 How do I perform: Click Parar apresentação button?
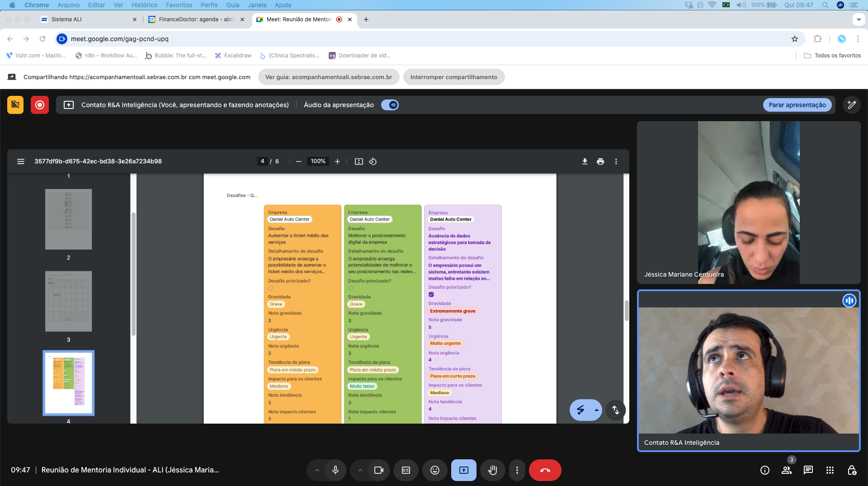(x=797, y=105)
